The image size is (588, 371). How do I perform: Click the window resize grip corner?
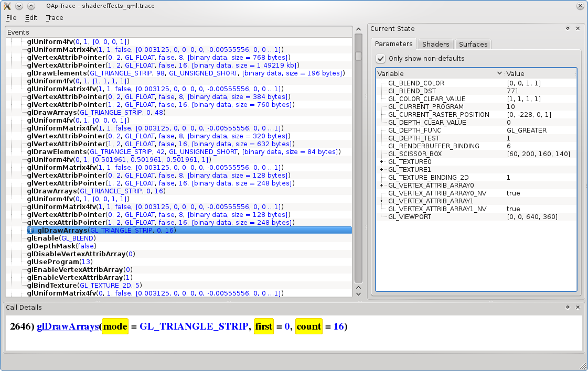pos(583,366)
